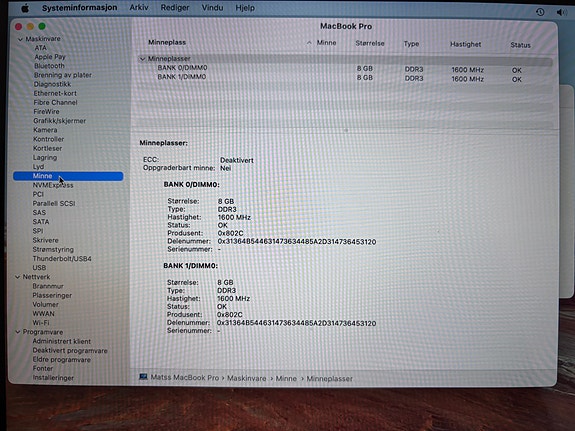Select the BANK 0/DIMM0 row

(345, 68)
